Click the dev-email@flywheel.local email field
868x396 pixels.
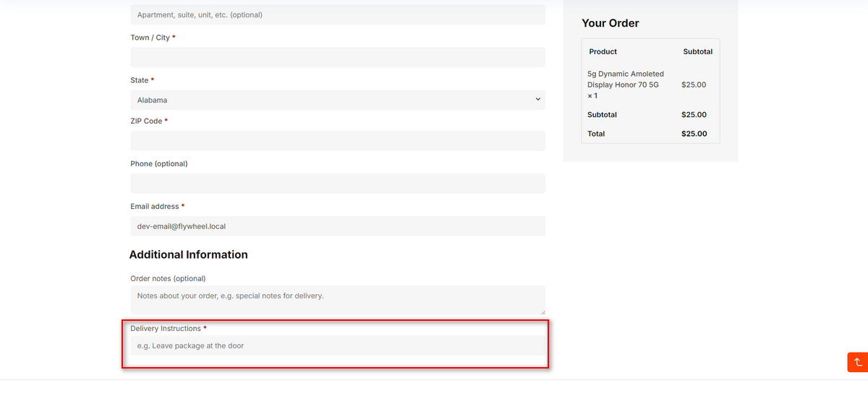tap(338, 226)
